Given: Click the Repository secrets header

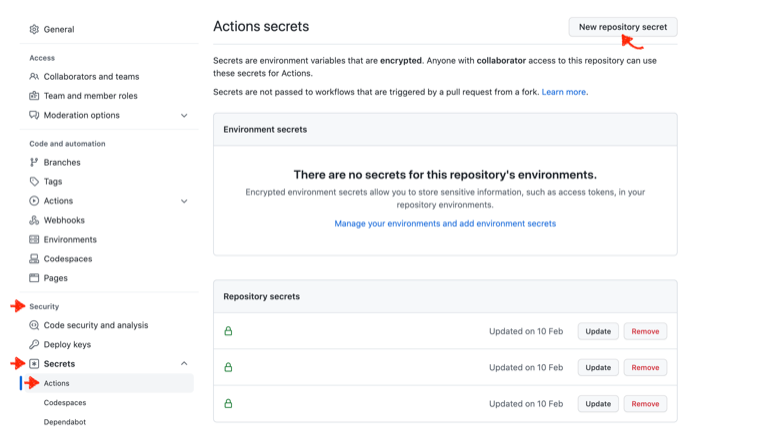Looking at the screenshot, I should coord(262,296).
